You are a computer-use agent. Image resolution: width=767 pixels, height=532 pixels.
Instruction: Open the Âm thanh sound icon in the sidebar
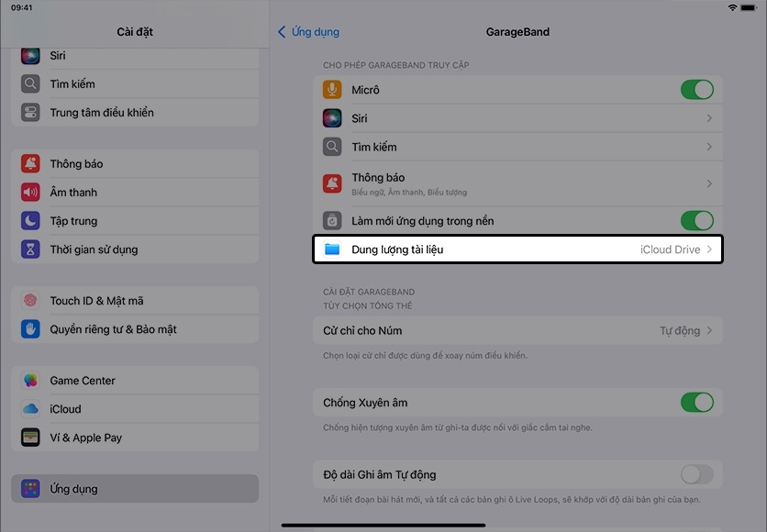(x=30, y=193)
